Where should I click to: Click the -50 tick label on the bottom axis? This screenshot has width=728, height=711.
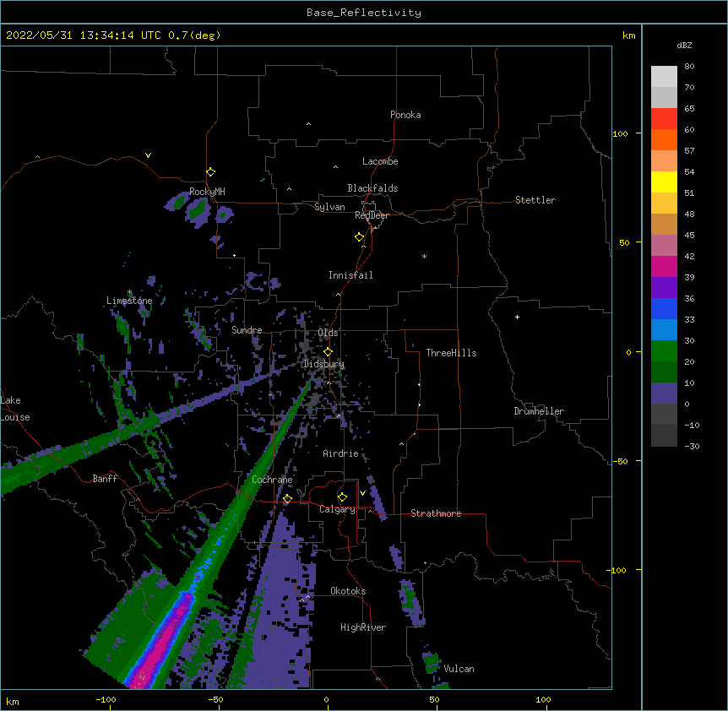click(x=215, y=699)
